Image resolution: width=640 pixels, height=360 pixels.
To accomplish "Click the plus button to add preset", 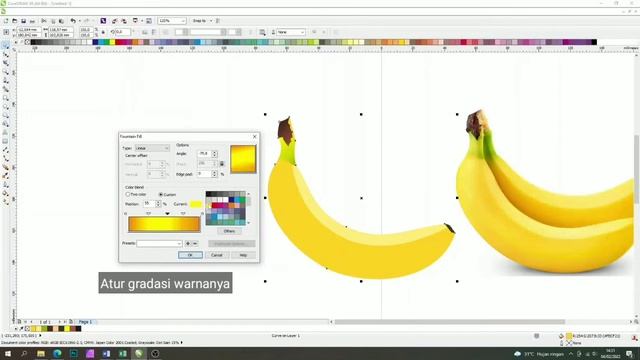I will [x=188, y=243].
